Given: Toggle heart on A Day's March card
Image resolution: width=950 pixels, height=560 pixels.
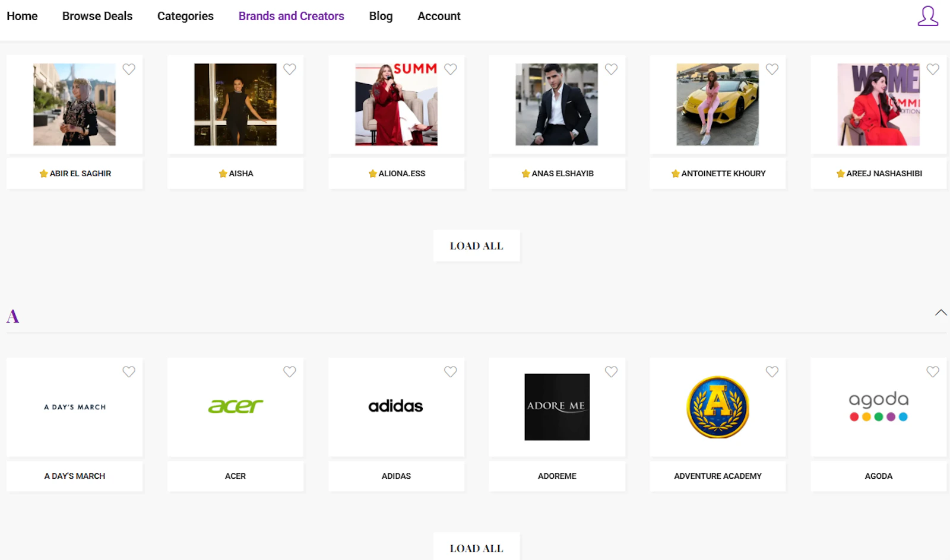Looking at the screenshot, I should pos(129,372).
